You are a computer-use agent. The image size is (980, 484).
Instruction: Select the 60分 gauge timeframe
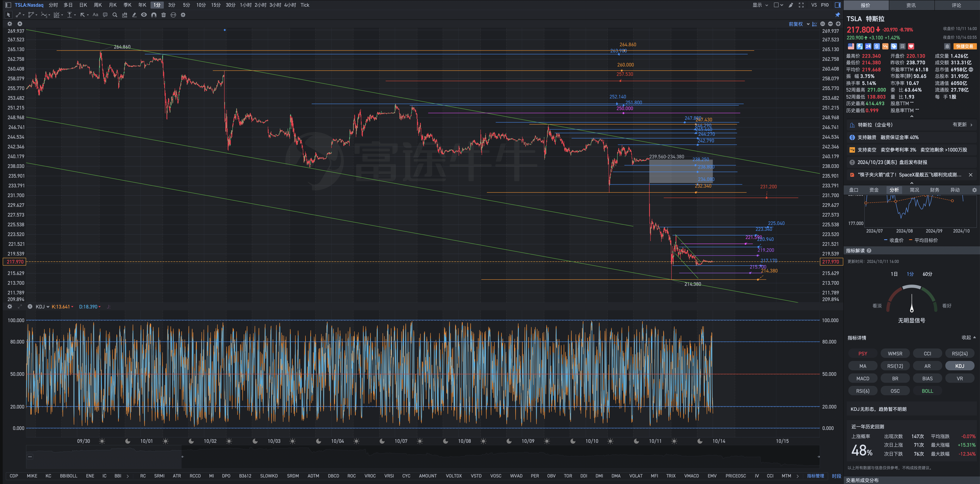click(x=927, y=274)
